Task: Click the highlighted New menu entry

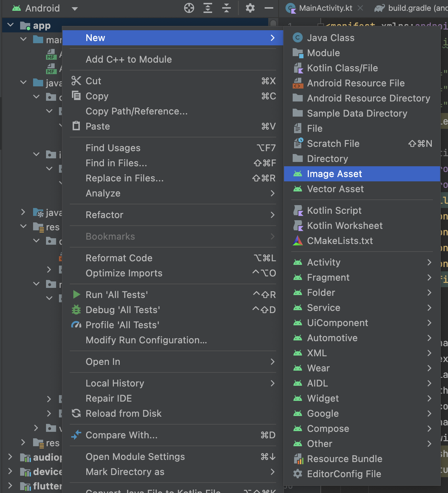Action: pyautogui.click(x=173, y=38)
